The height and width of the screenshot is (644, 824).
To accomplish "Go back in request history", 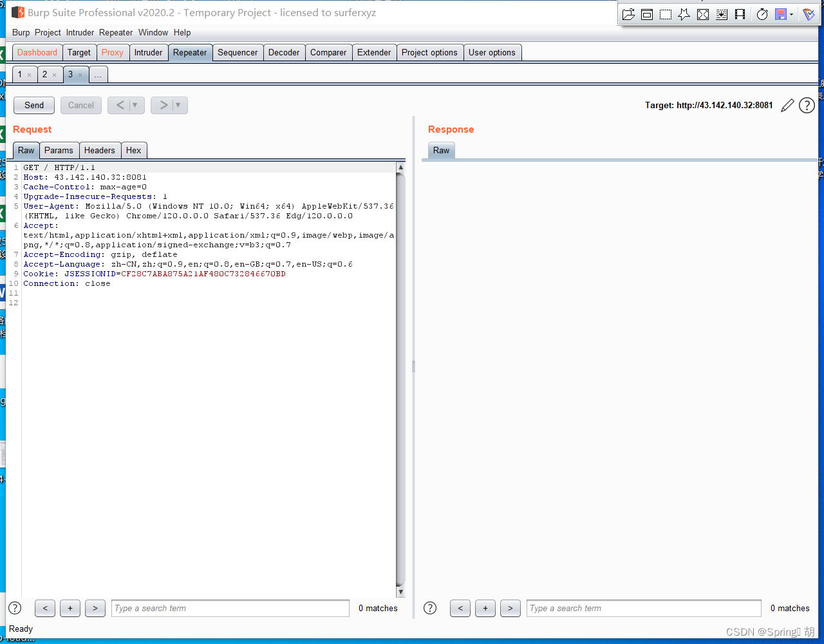I will click(x=120, y=106).
